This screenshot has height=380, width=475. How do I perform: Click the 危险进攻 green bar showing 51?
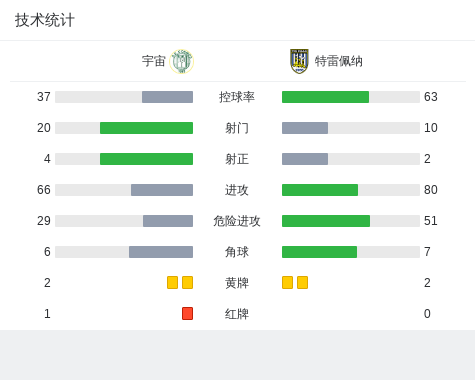(326, 221)
